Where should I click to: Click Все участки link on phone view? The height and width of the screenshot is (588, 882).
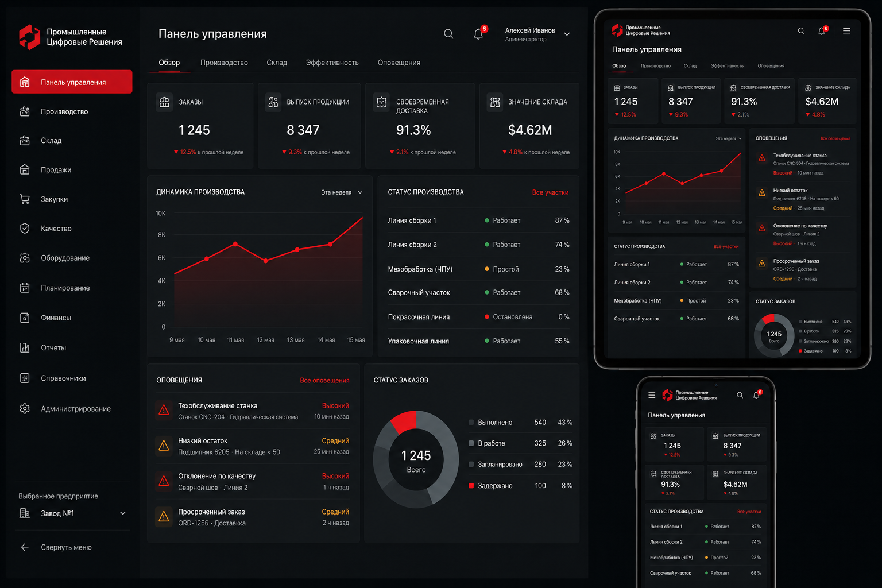[749, 512]
